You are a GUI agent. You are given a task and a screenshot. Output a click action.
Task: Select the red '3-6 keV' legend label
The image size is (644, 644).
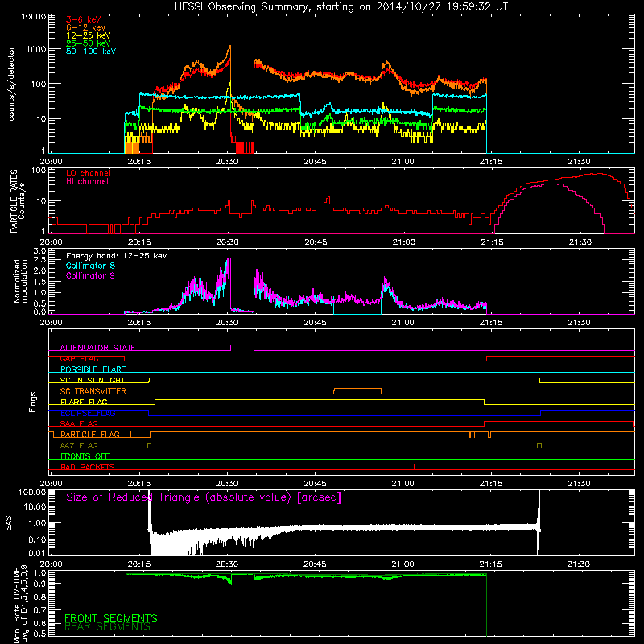(84, 19)
